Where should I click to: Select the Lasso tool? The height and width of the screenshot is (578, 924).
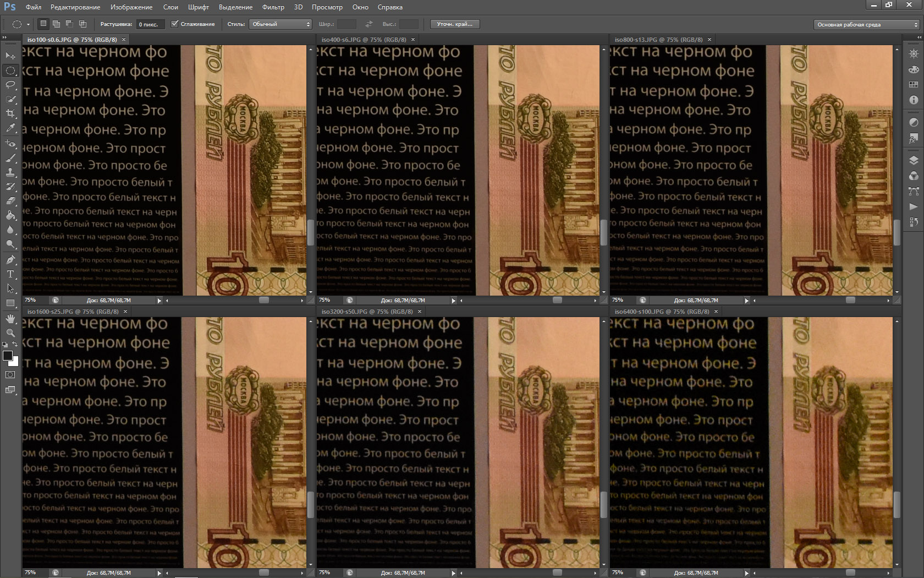coord(10,85)
